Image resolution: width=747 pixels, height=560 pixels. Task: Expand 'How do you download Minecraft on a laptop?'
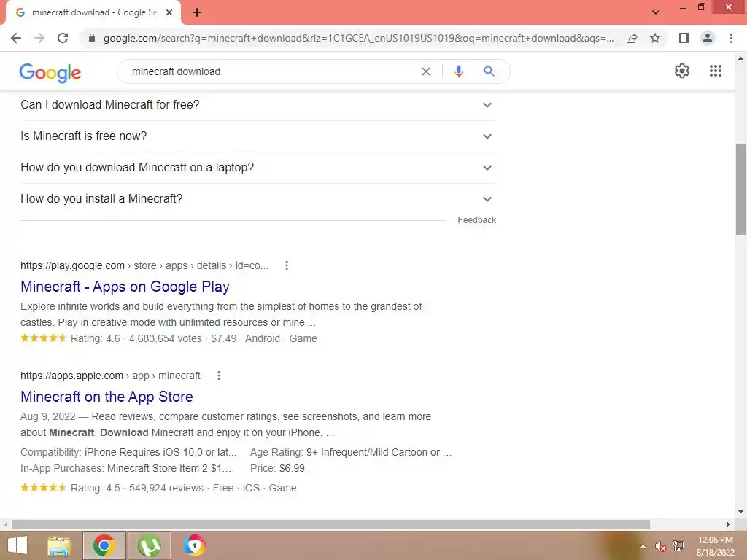(x=258, y=168)
